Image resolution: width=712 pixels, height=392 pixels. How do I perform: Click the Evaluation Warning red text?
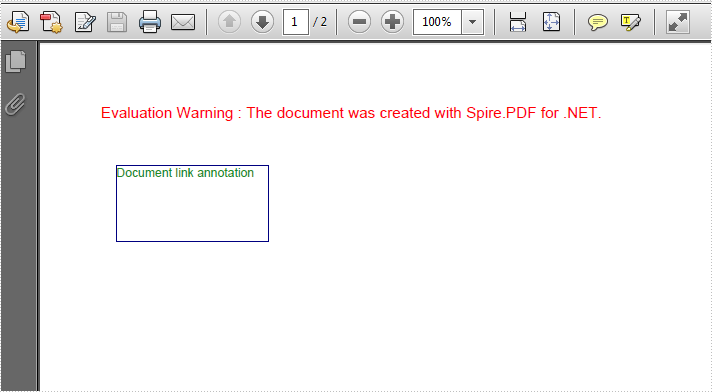[x=351, y=113]
